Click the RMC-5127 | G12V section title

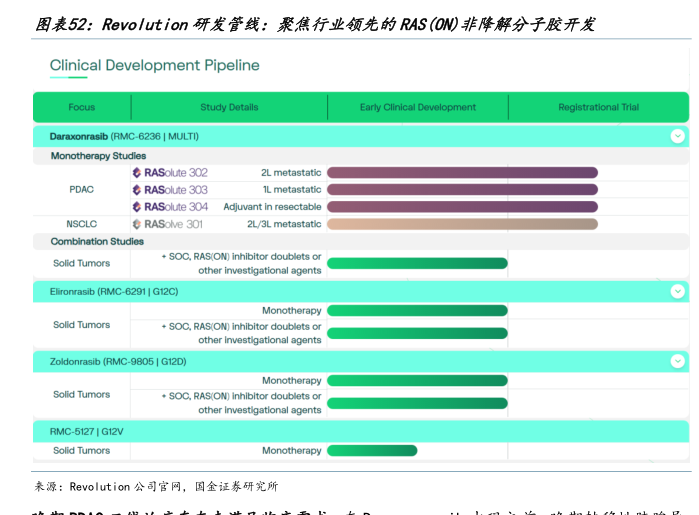click(x=93, y=431)
